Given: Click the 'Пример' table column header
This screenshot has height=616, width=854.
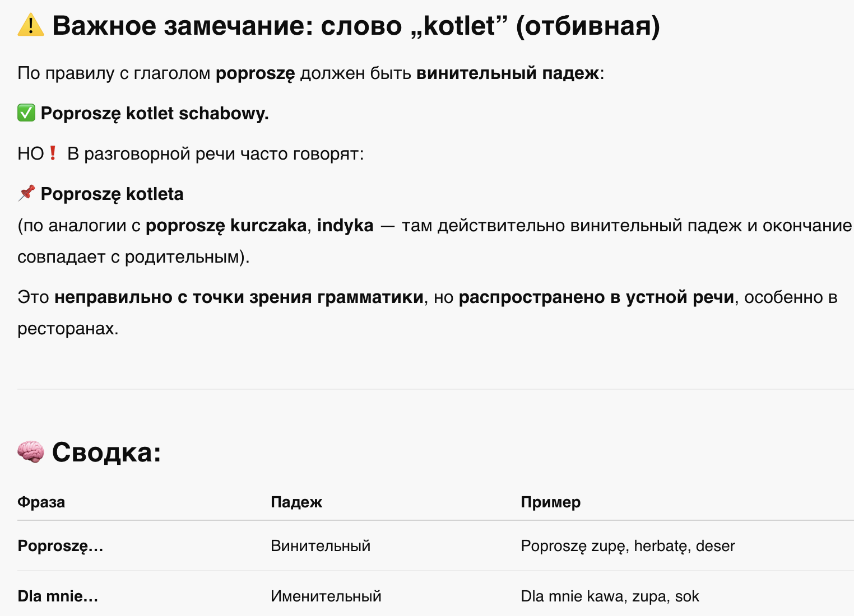Looking at the screenshot, I should point(551,502).
